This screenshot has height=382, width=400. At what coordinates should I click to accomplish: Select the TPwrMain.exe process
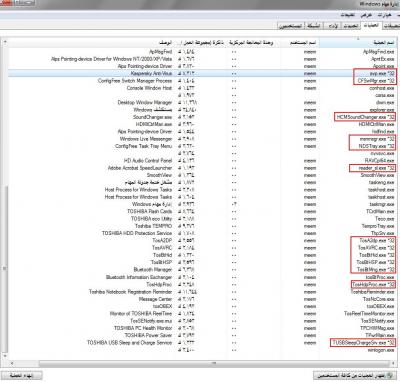379,335
